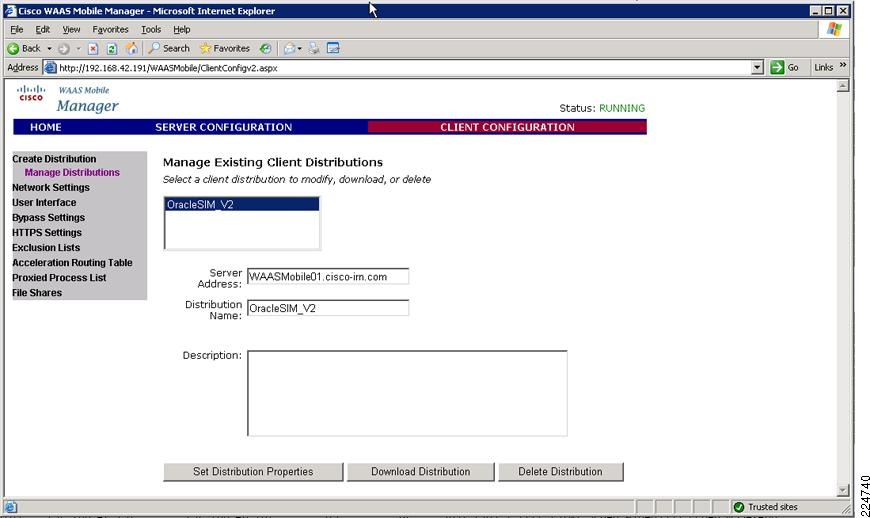Screen dimensions: 870x518
Task: Open the View menu
Action: point(71,29)
